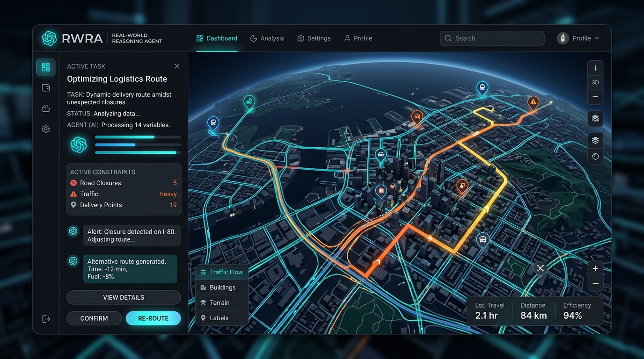Open the 3D box map layer button
This screenshot has width=644, height=359.
click(x=595, y=119)
